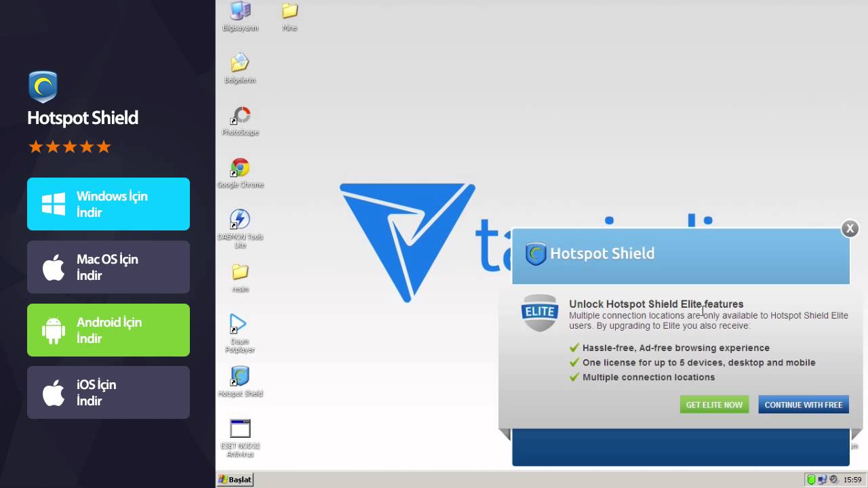868x488 pixels.
Task: Click Mac OS İçin İndir button
Action: 108,267
